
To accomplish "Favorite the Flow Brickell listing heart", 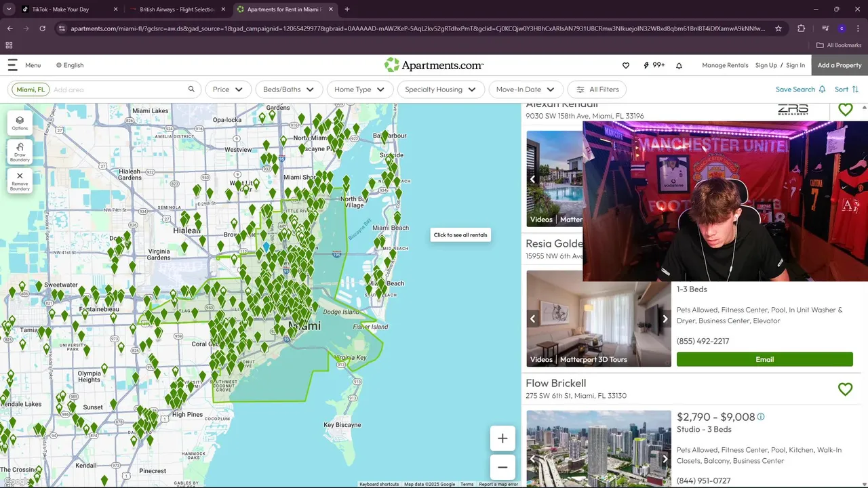I will click(x=845, y=389).
